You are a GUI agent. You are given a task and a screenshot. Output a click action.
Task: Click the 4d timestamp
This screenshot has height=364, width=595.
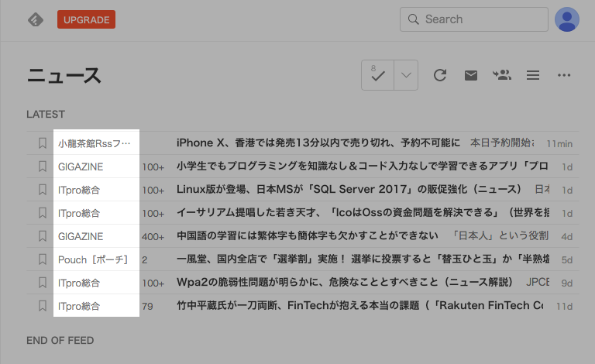pos(567,237)
